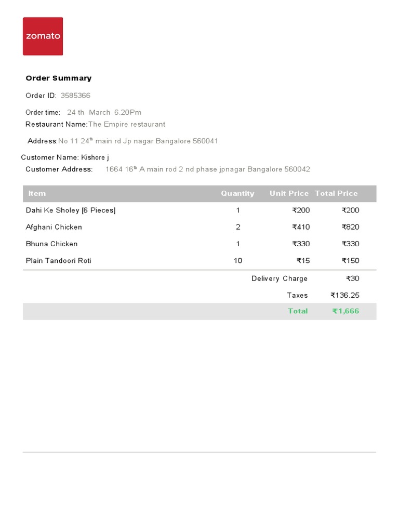Select the Dahi Ke Sholey item
The image size is (399, 532).
(71, 210)
